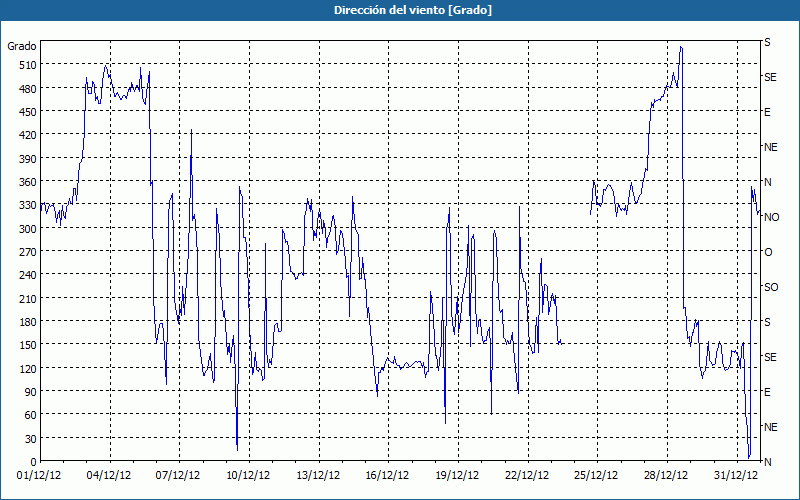Pick the 90 y-axis value

31,392
